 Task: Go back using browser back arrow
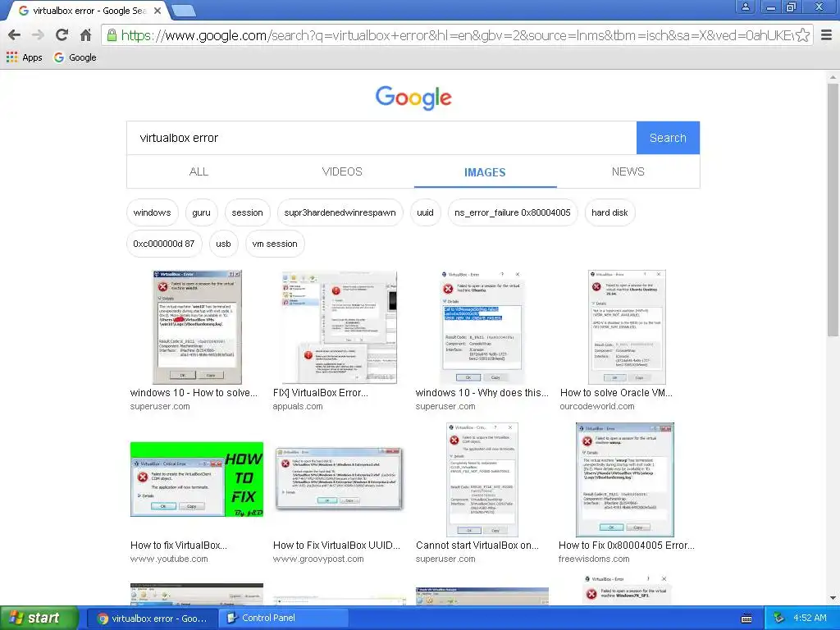click(x=15, y=35)
